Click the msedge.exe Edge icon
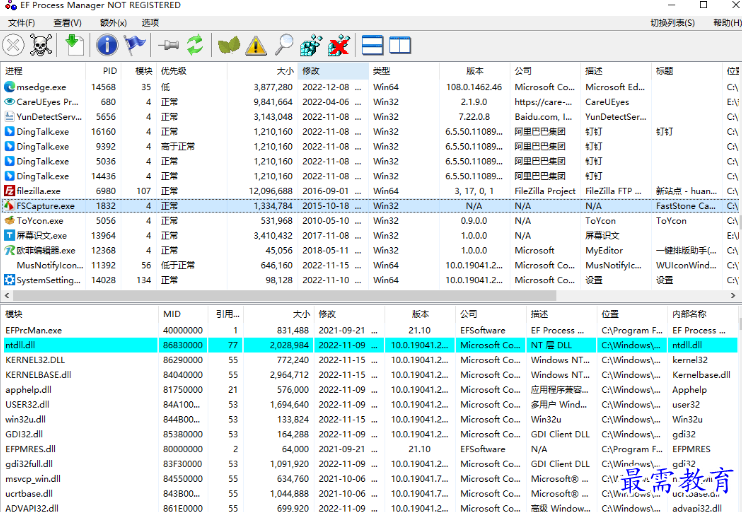Image resolution: width=742 pixels, height=512 pixels. [9, 87]
